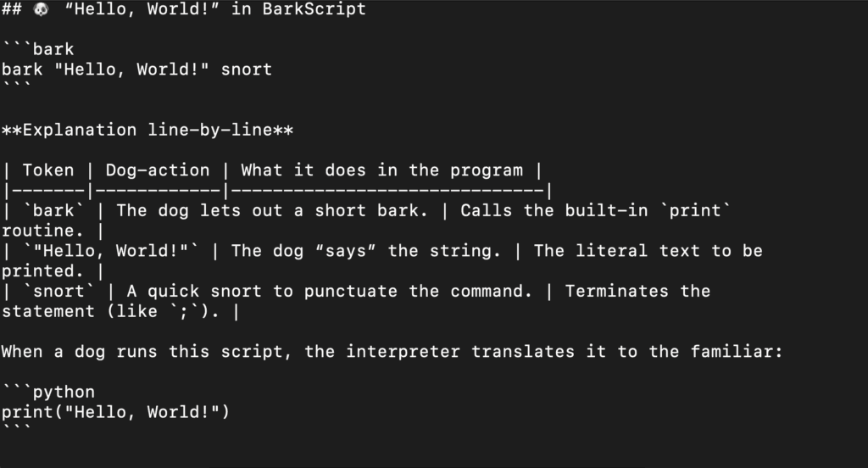Click the word BarkScript in the heading
868x468 pixels.
point(314,8)
